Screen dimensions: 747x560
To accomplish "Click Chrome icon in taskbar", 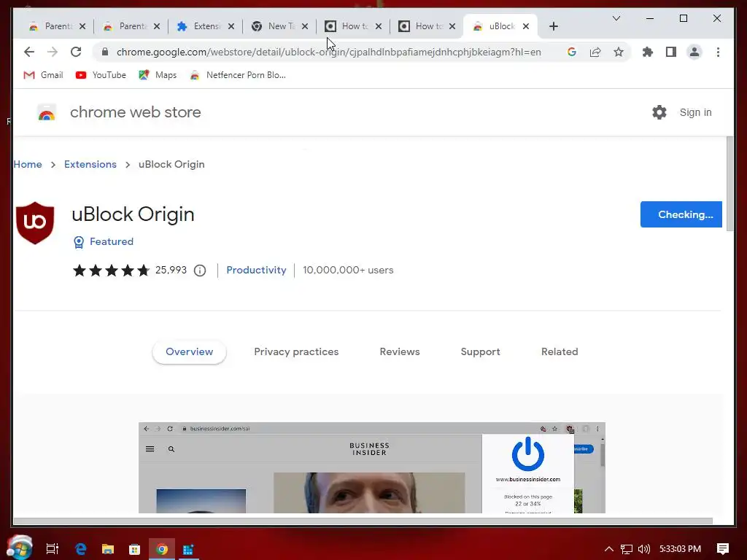I will [x=162, y=549].
